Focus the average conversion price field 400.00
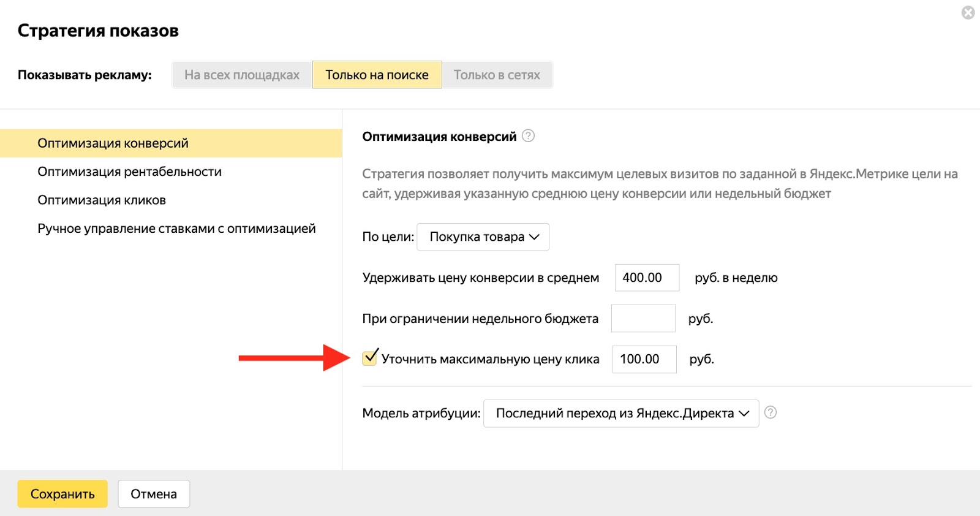The width and height of the screenshot is (980, 516). [x=647, y=278]
